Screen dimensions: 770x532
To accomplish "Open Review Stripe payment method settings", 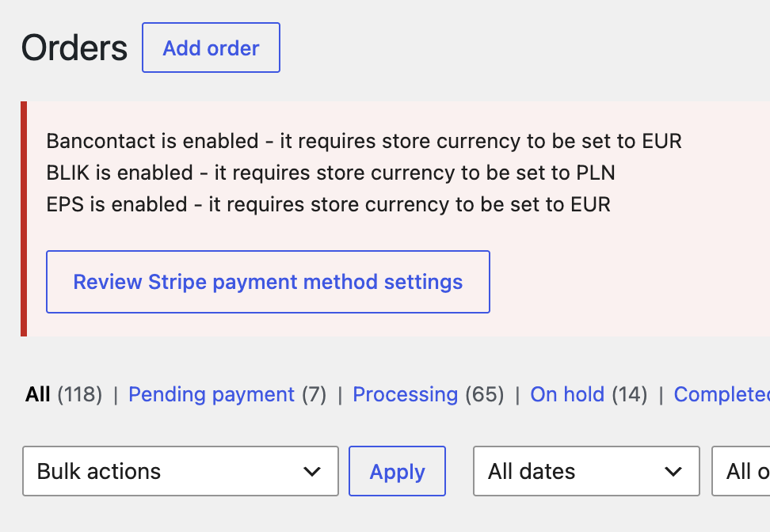I will [x=268, y=282].
